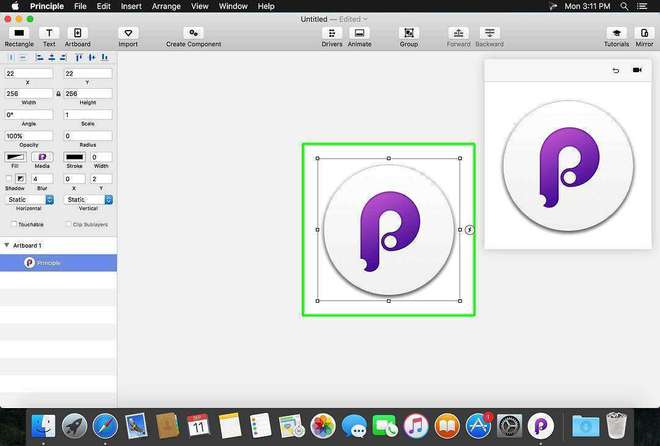The width and height of the screenshot is (660, 446).
Task: Open the Drivers panel from the toolbar
Action: point(332,33)
